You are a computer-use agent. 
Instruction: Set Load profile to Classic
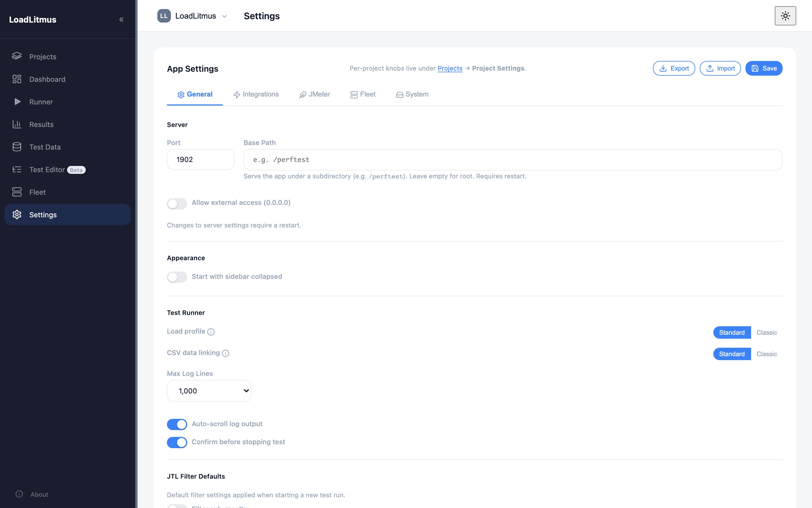767,332
